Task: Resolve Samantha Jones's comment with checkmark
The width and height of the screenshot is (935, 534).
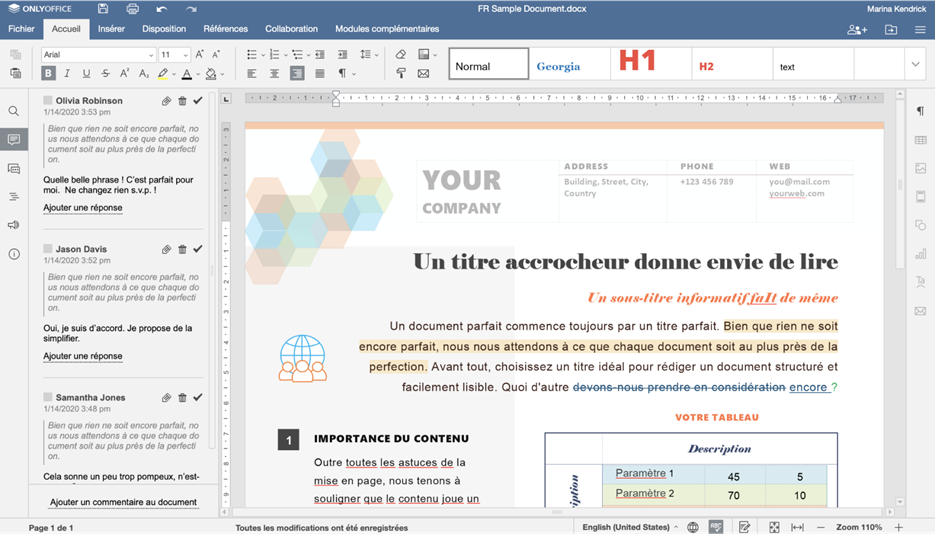Action: tap(198, 398)
